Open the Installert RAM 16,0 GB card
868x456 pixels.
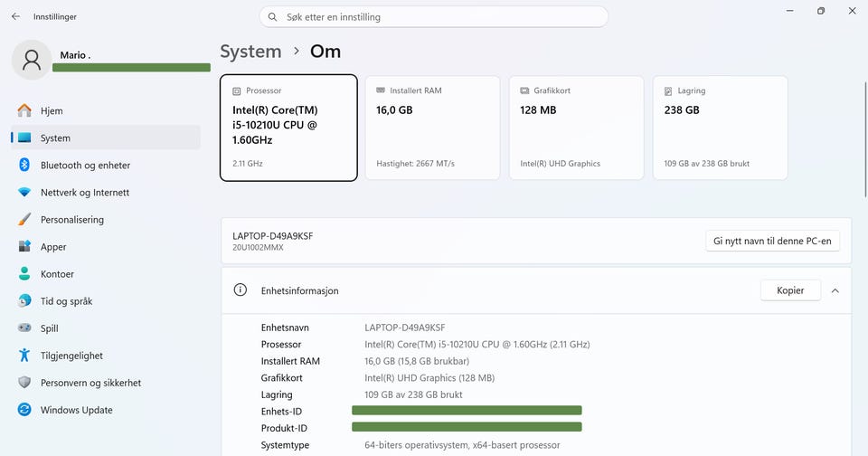tap(432, 128)
